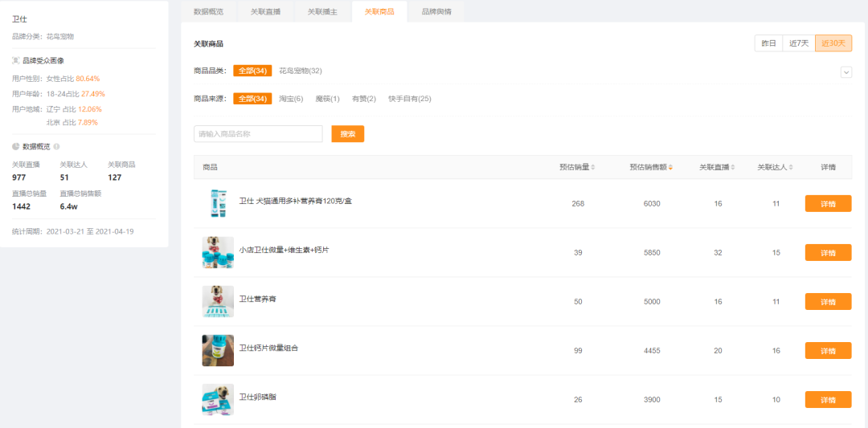Sort by 关联直播 column arrows

(733, 168)
